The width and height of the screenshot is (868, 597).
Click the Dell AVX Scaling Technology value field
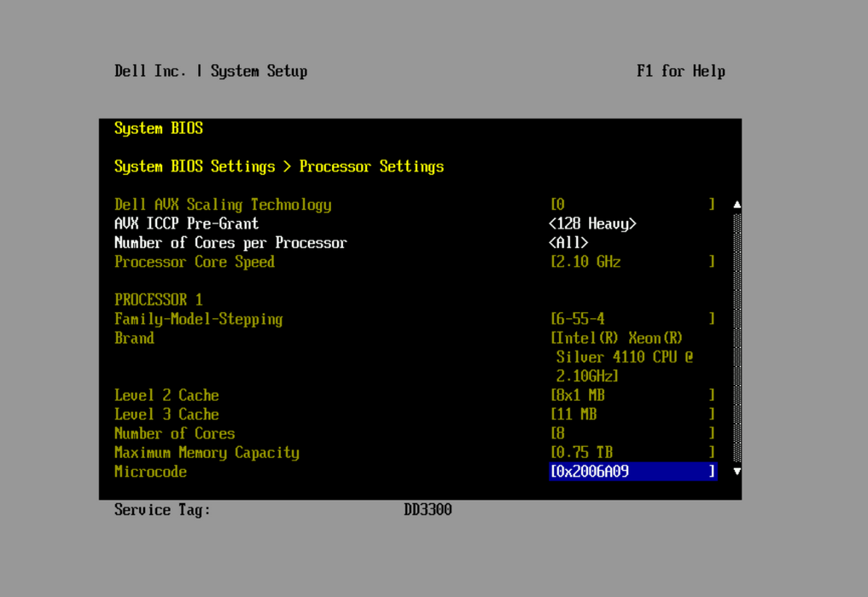(x=632, y=205)
